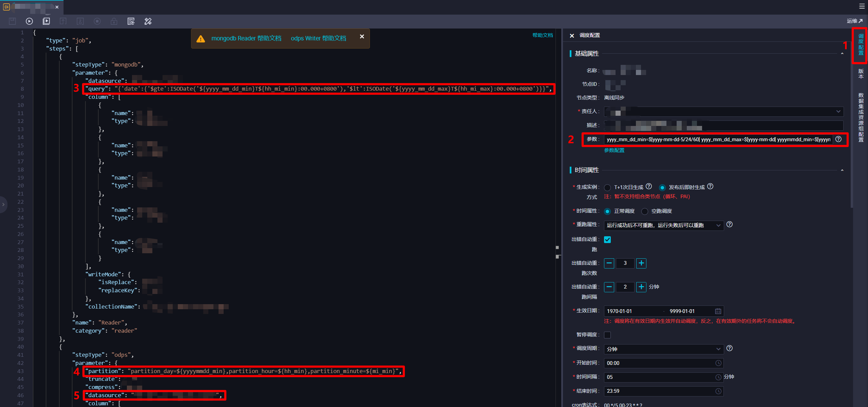This screenshot has height=407, width=868.
Task: Expand the left sidebar with arrow handle
Action: coord(3,204)
